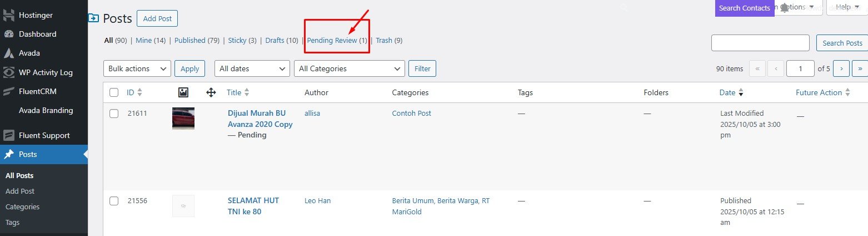The height and width of the screenshot is (236, 868).
Task: Click the search posts input field
Action: (760, 43)
